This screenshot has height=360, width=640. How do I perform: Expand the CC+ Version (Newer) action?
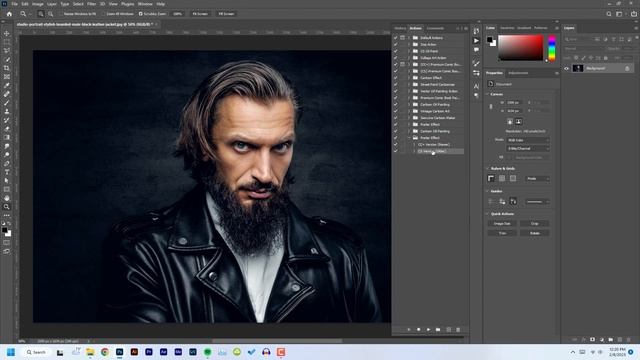[x=414, y=144]
